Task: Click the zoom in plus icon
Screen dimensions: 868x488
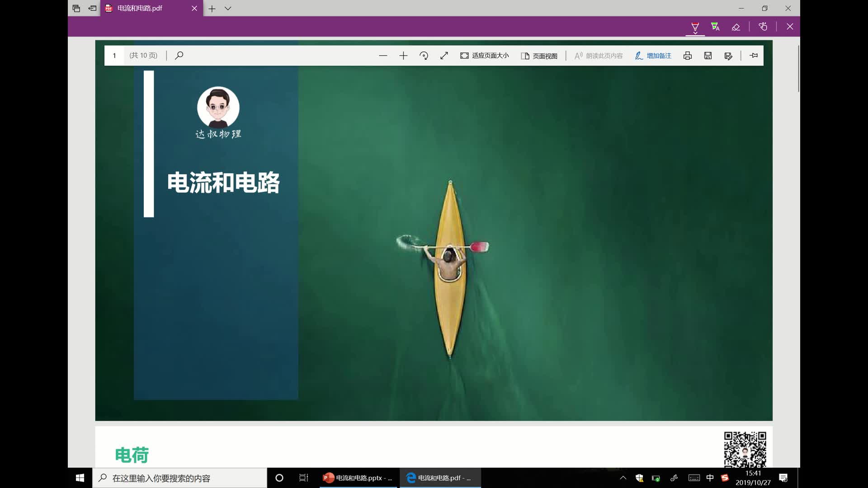Action: [x=403, y=55]
